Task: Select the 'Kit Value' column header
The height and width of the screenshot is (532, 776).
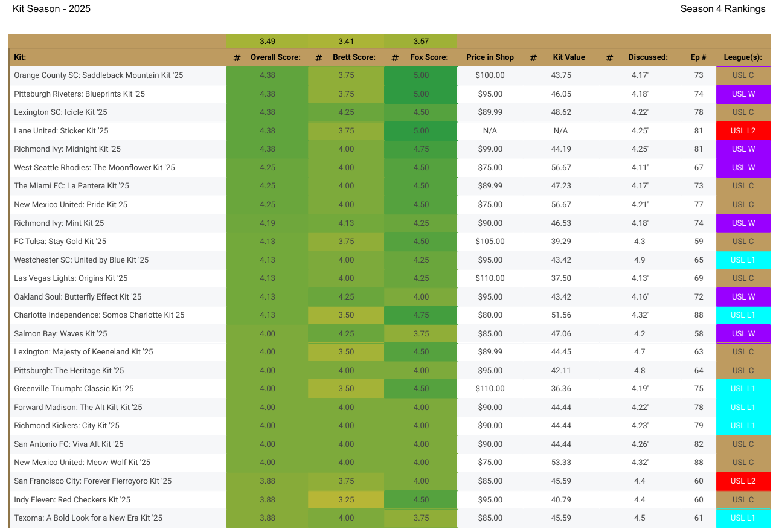Action: click(x=569, y=57)
